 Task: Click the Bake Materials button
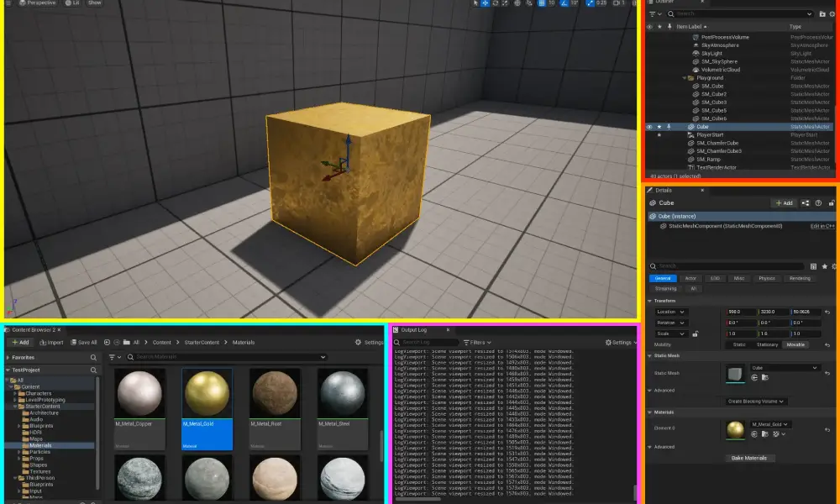pos(749,459)
